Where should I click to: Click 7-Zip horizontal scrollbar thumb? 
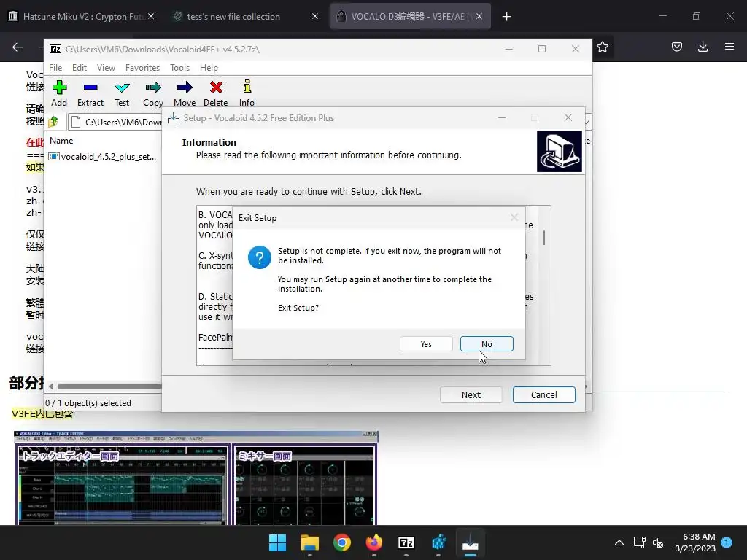tap(109, 386)
